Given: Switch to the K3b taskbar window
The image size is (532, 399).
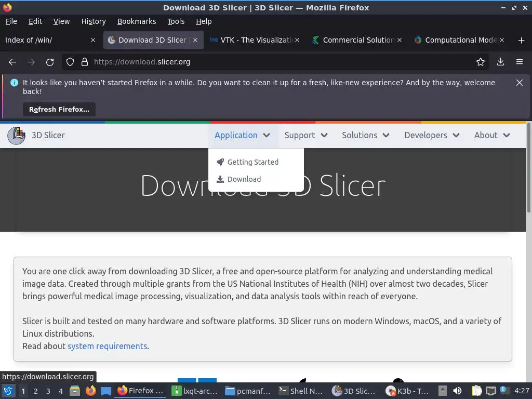Looking at the screenshot, I should pyautogui.click(x=408, y=391).
